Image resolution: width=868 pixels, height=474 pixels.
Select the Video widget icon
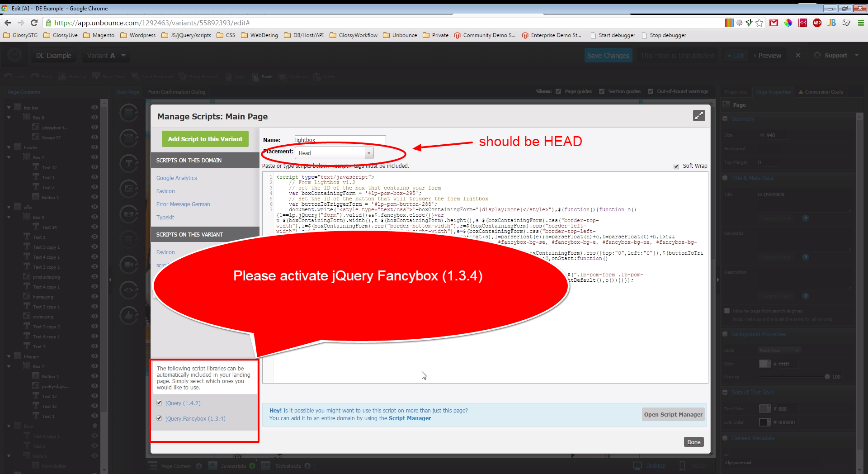tap(129, 265)
